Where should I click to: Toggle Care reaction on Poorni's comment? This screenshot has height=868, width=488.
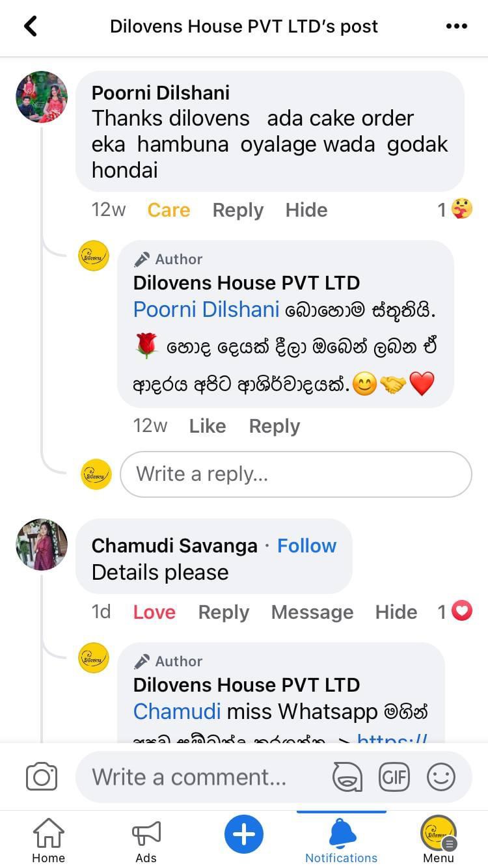[x=169, y=210]
